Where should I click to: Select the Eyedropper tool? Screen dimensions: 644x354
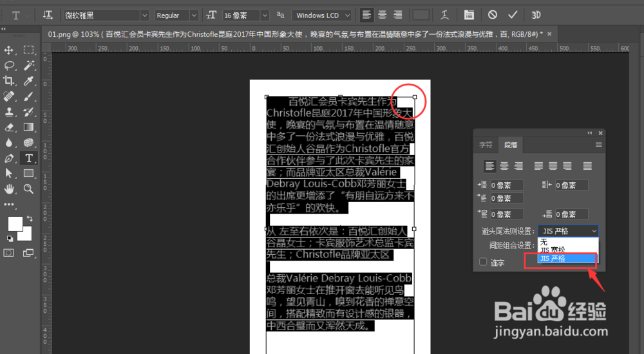pos(28,81)
